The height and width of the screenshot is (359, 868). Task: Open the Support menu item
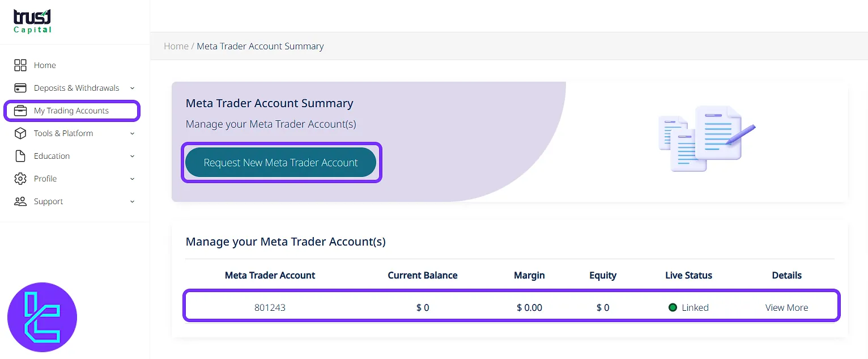(x=48, y=201)
